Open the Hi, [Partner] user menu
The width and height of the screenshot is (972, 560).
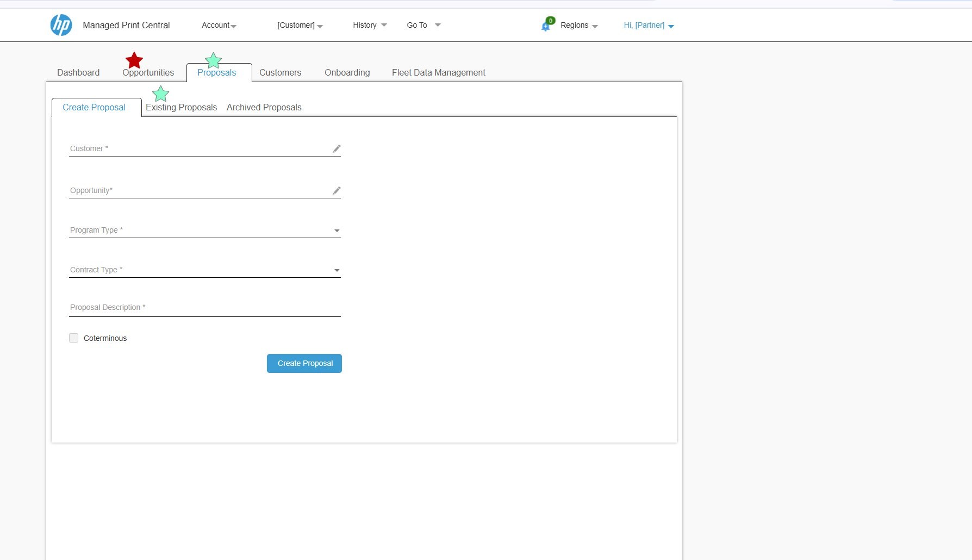click(649, 26)
